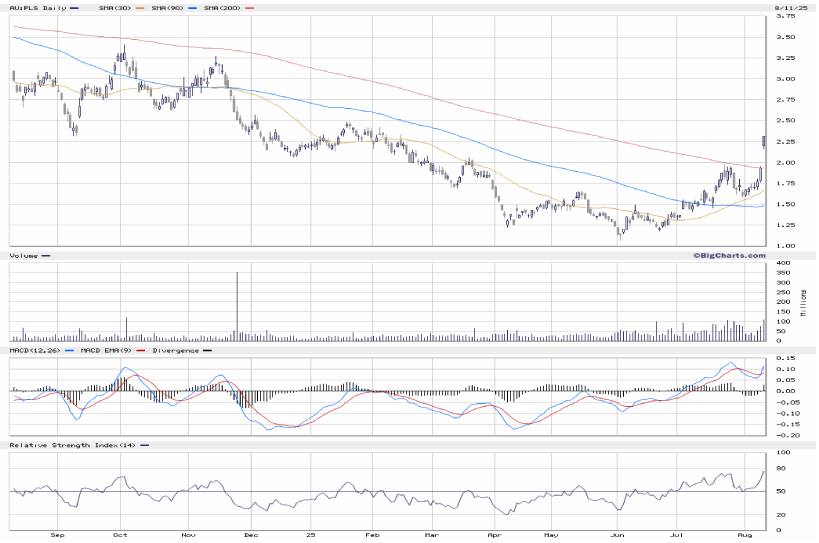Click the red SMA(200) legend line
Screen dimensions: 819x543
click(x=248, y=8)
